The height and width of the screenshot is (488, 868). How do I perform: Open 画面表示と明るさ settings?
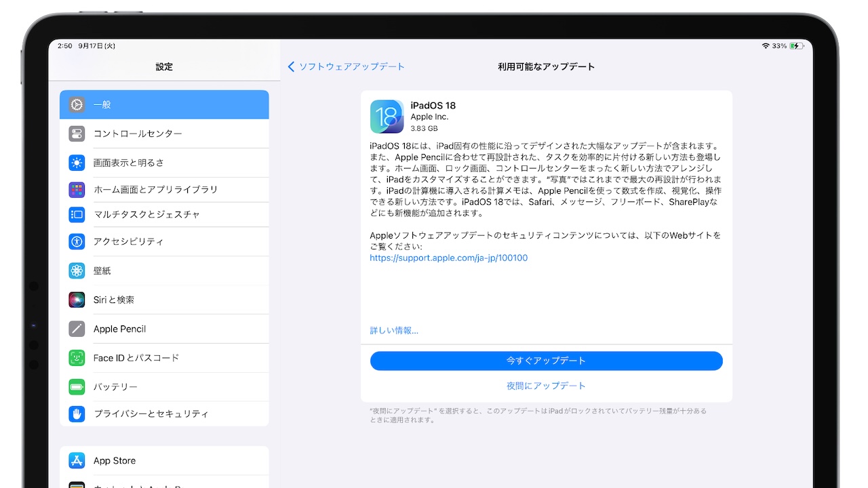pyautogui.click(x=164, y=163)
